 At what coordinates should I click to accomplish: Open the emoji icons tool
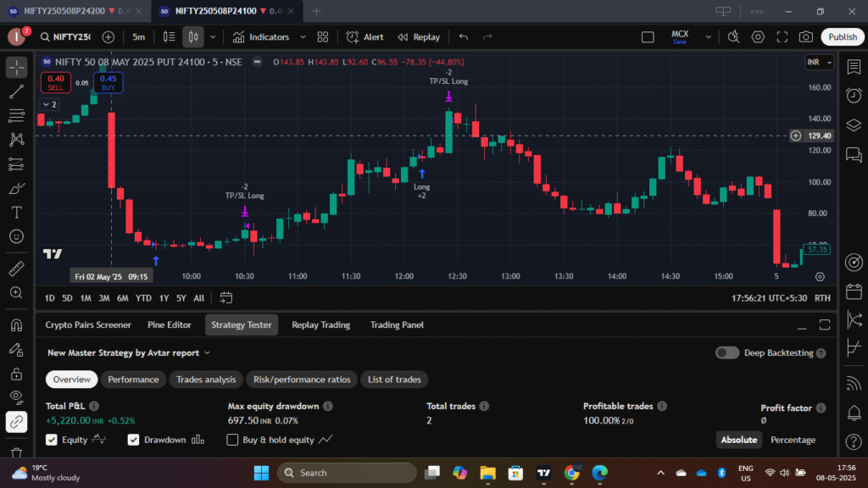[17, 236]
